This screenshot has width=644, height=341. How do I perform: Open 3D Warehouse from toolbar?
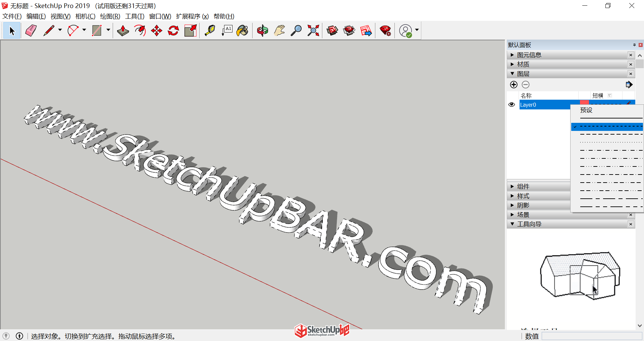click(332, 31)
